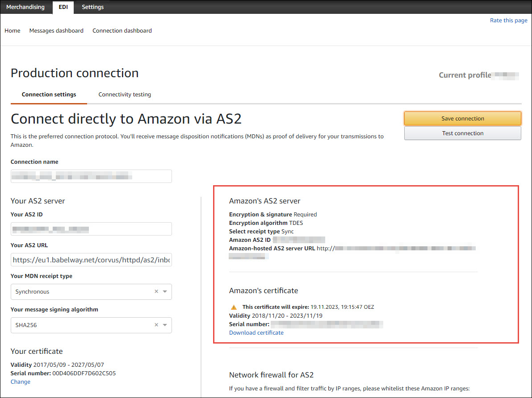Screen dimensions: 532x398
Task: Clear the Synchronous MDN receipt selection
Action: pos(156,291)
